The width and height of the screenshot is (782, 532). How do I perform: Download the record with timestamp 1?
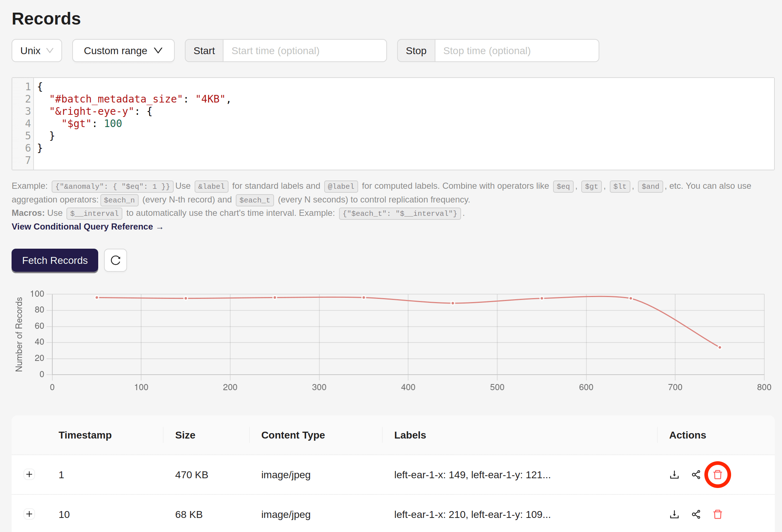point(674,475)
